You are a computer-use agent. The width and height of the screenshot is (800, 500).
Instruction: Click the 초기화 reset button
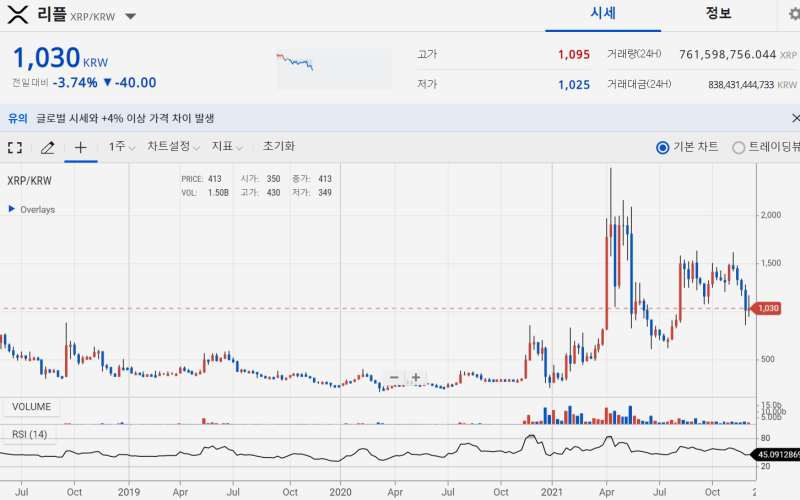click(279, 146)
